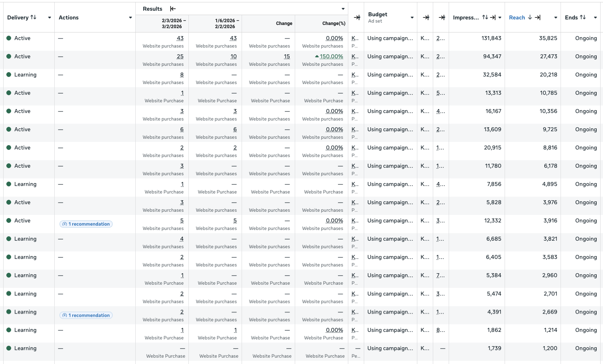
Task: Sort by Ends using the arrows icon
Action: (583, 17)
